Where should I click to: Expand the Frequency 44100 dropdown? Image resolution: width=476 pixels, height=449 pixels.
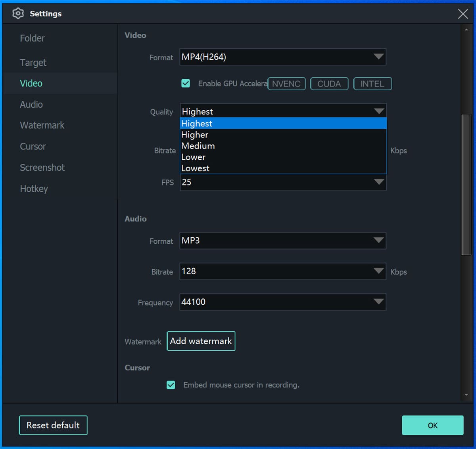click(378, 302)
